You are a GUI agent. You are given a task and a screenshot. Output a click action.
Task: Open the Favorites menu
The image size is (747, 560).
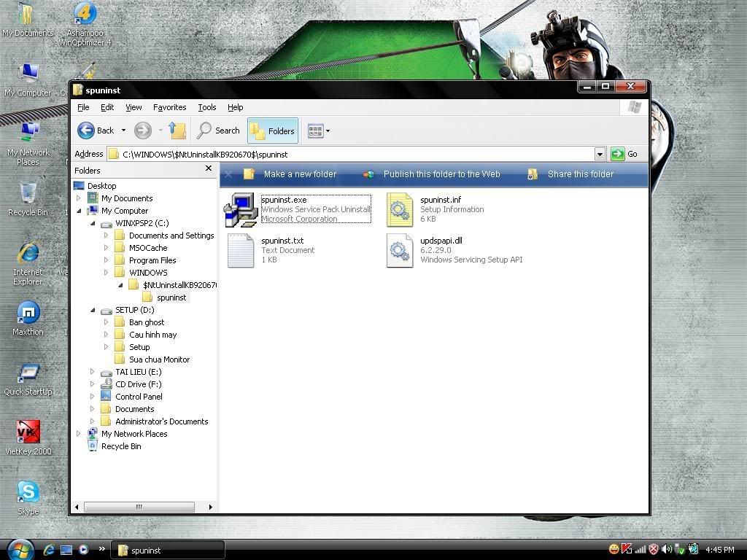tap(169, 108)
